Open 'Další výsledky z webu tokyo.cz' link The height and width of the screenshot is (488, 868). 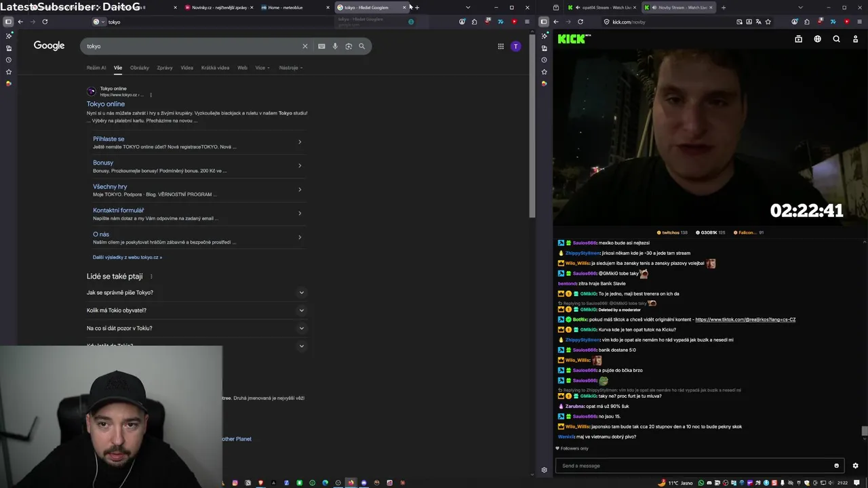click(127, 258)
